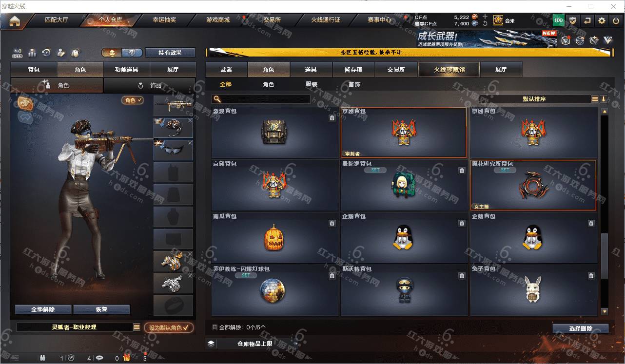625x364 pixels.
Task: Open list menu beside 灵狐者-职业经理
Action: click(137, 327)
